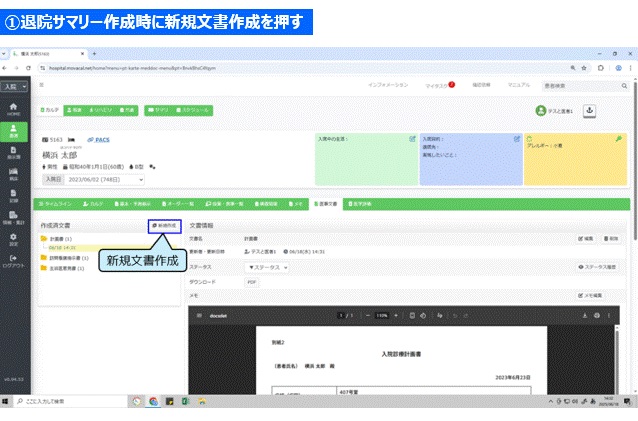Viewport: 638px width, 421px height.
Task: Click the taskbar search box
Action: tap(70, 401)
